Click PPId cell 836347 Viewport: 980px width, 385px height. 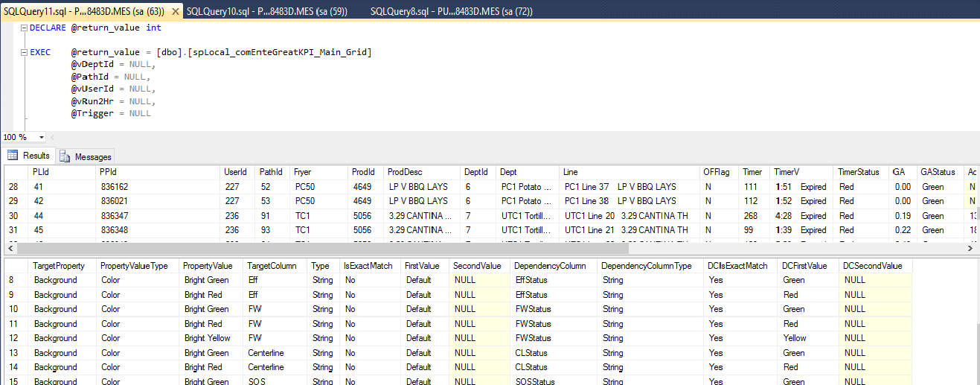click(158, 216)
